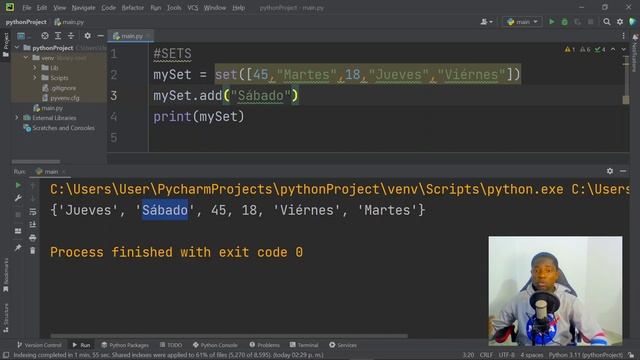Click the UTF-8 encoding in status bar
The width and height of the screenshot is (640, 360).
pos(507,355)
